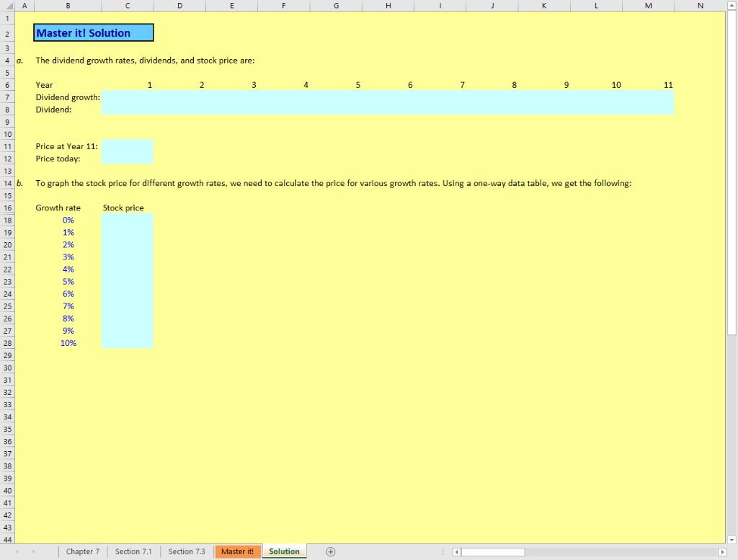
Task: Click the previous sheet navigation arrow
Action: coord(16,551)
